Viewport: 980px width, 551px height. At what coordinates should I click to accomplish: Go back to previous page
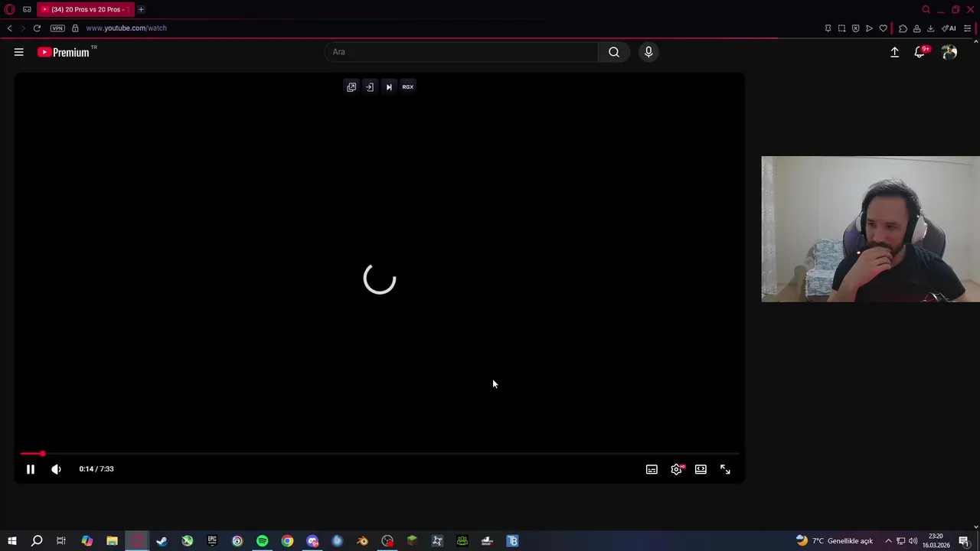tap(9, 28)
